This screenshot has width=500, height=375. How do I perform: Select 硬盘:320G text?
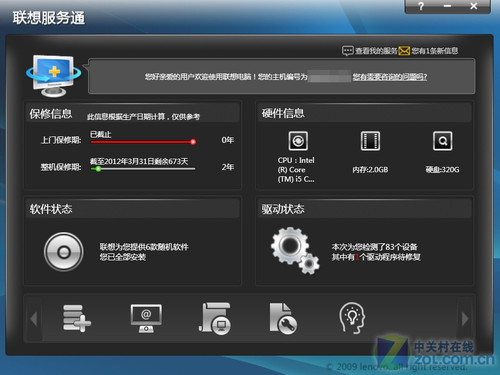[442, 170]
